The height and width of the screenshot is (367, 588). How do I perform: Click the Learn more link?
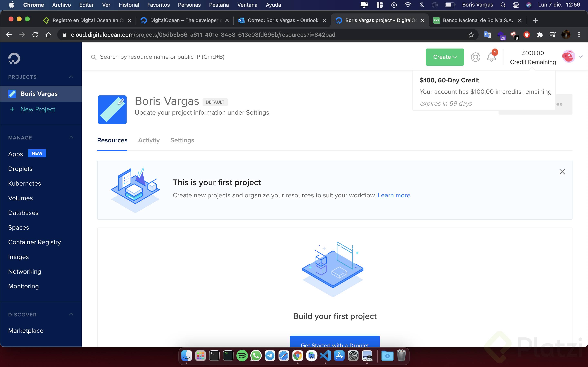[394, 195]
